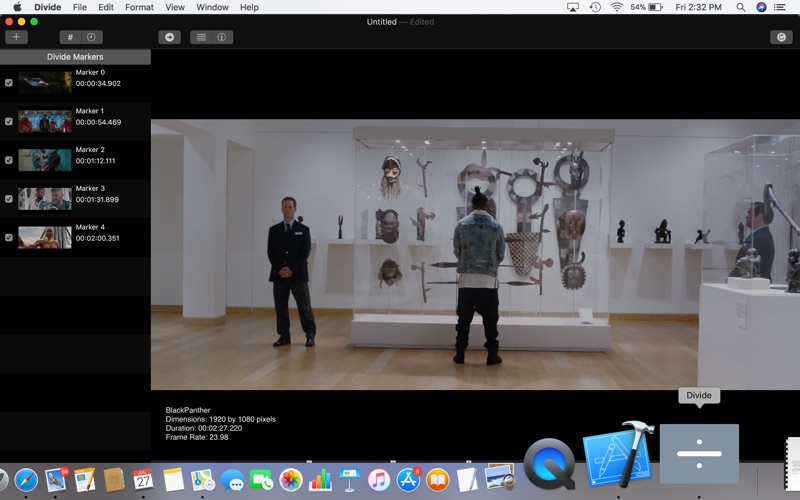Open the Format menu
The height and width of the screenshot is (500, 800).
tap(139, 7)
